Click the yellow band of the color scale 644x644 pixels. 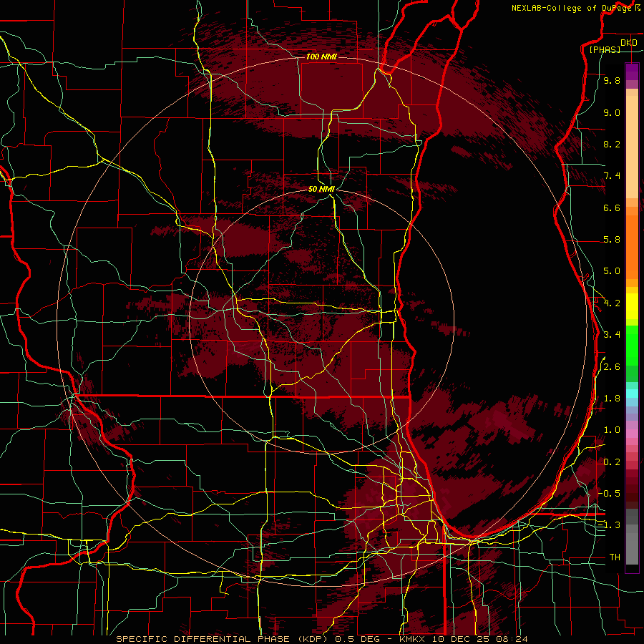pos(632,306)
